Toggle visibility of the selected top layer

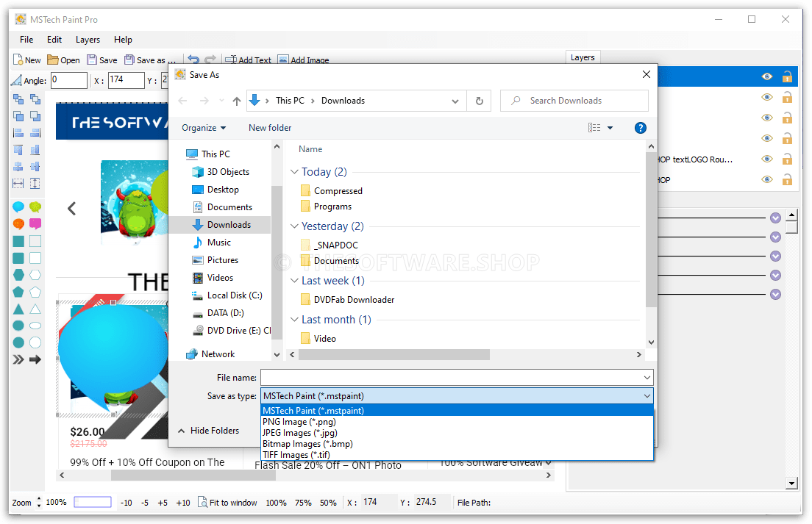coord(767,76)
